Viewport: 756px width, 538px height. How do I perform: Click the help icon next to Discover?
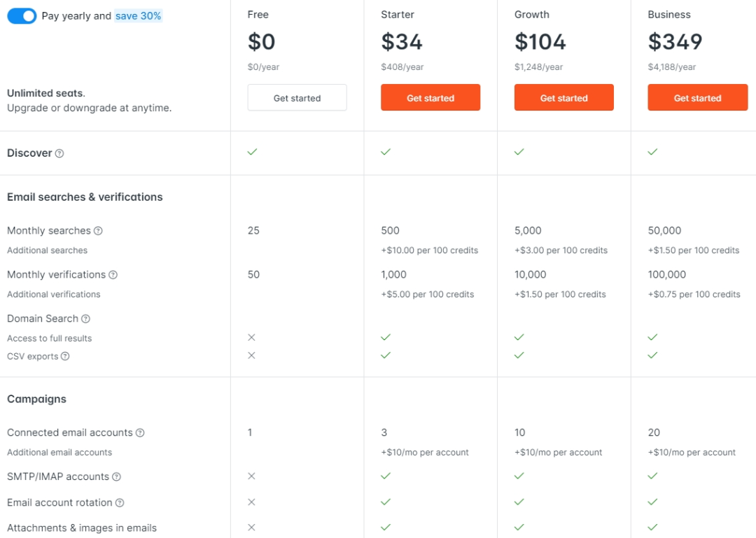tap(59, 153)
